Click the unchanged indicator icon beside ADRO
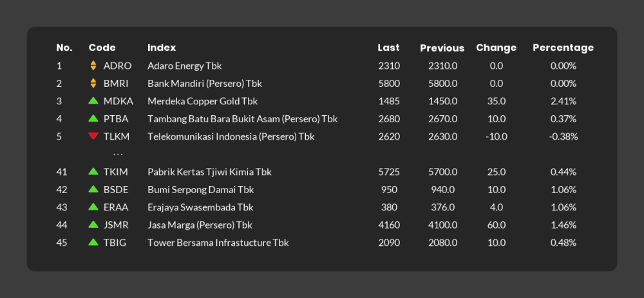Screen dimensions: 644x298 pos(93,66)
